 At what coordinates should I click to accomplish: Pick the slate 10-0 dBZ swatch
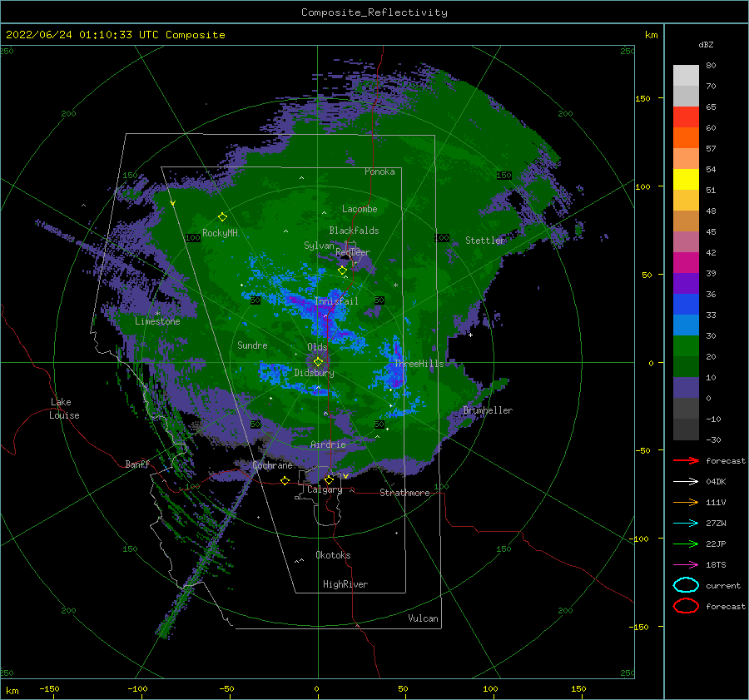[x=686, y=387]
